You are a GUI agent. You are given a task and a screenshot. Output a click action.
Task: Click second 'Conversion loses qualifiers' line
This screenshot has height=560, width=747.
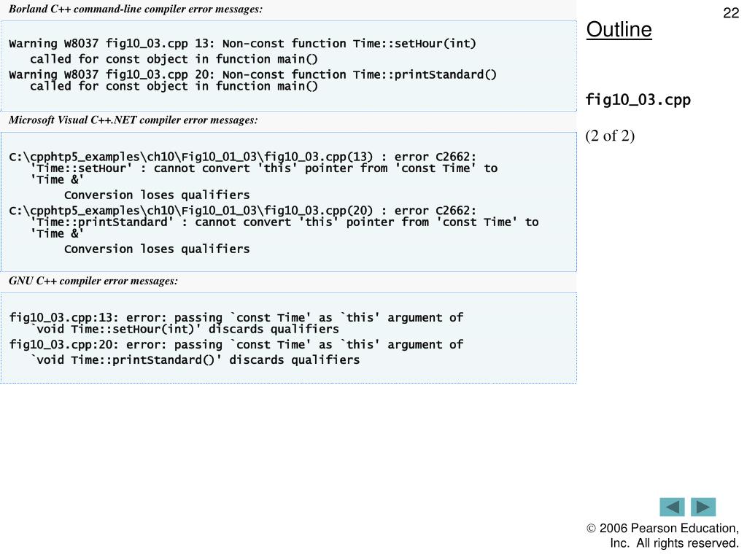click(x=157, y=249)
